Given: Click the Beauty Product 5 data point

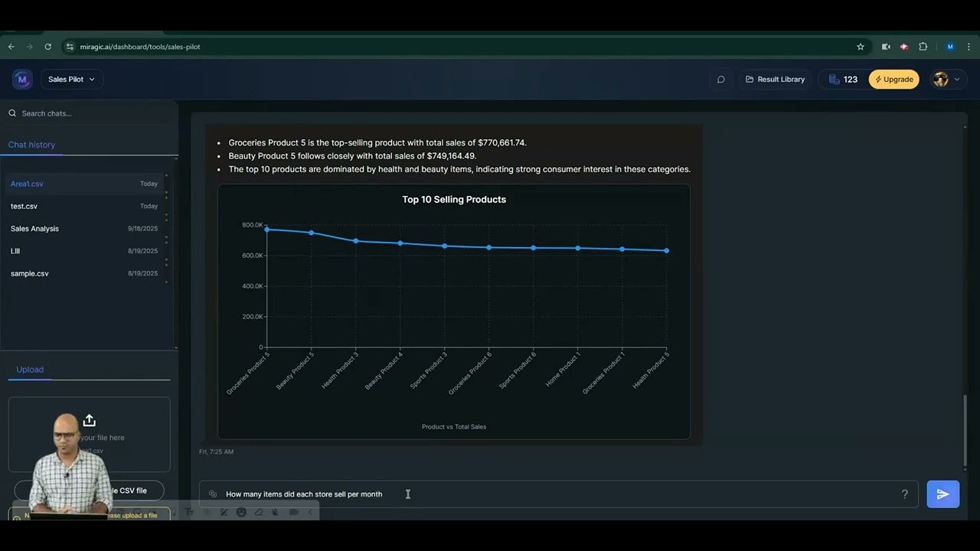Looking at the screenshot, I should [312, 233].
